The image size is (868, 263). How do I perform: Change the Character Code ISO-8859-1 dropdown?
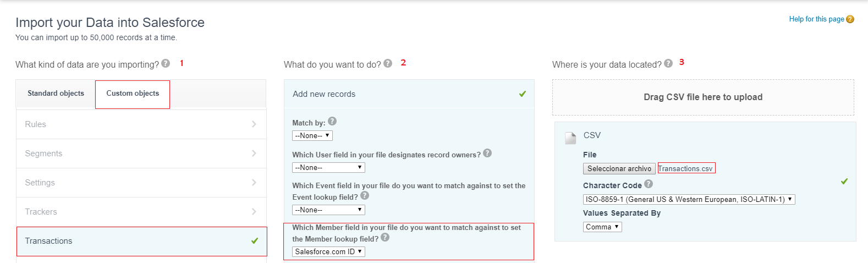tap(689, 199)
